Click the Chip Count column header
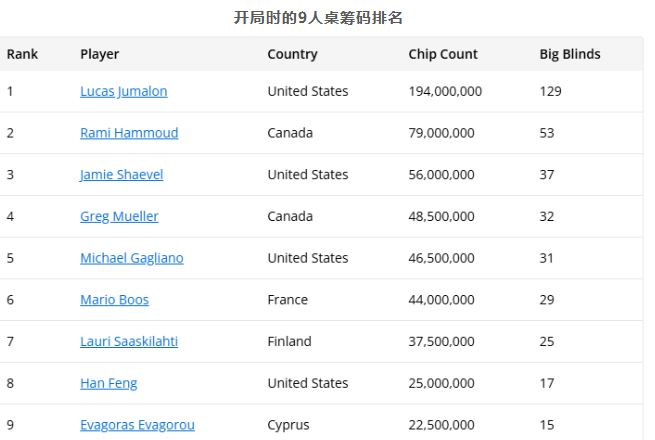Screen dimensions: 655x440 [443, 54]
